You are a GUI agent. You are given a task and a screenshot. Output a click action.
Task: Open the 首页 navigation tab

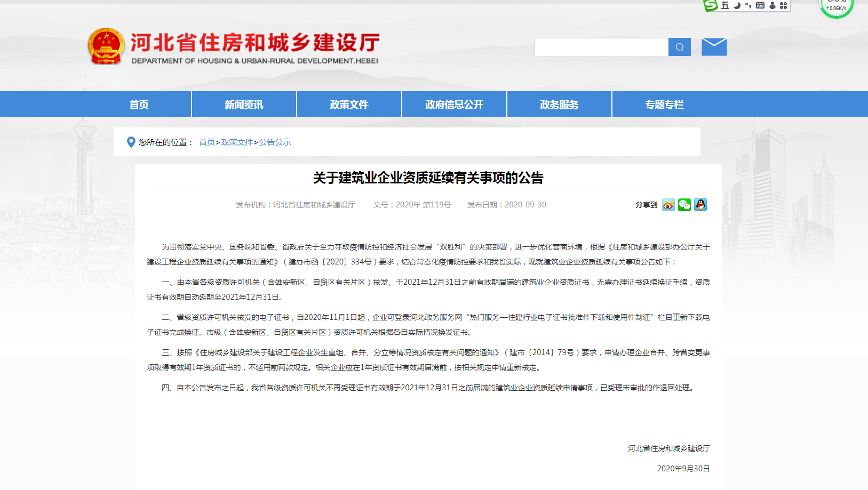(x=139, y=105)
